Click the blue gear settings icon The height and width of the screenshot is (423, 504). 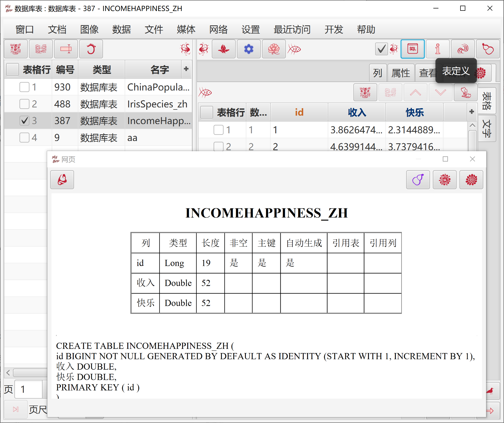point(248,49)
